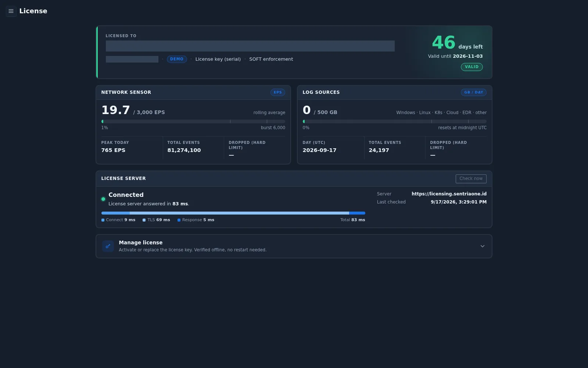Click the license server latency timing bar
Screen dimensions: 588x368
[233, 213]
